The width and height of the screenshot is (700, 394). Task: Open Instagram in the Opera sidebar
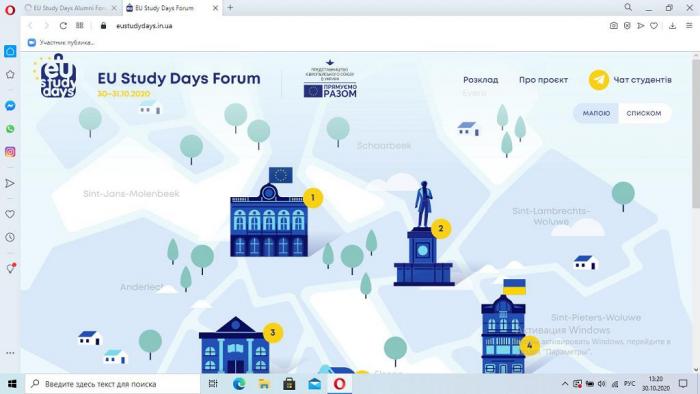tap(10, 152)
